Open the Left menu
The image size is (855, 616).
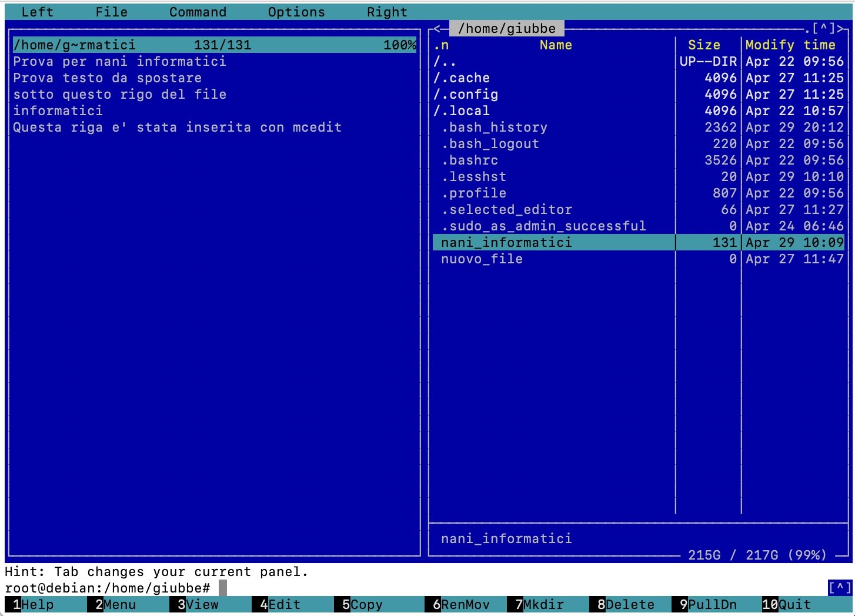coord(37,12)
